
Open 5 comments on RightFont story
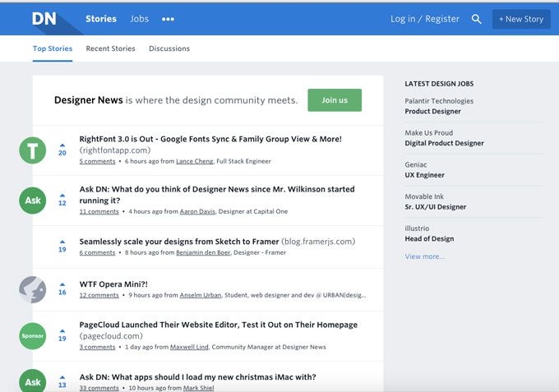click(97, 161)
